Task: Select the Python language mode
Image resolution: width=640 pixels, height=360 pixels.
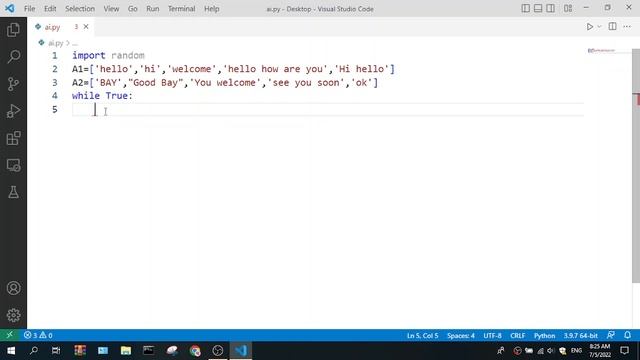Action: 544,336
